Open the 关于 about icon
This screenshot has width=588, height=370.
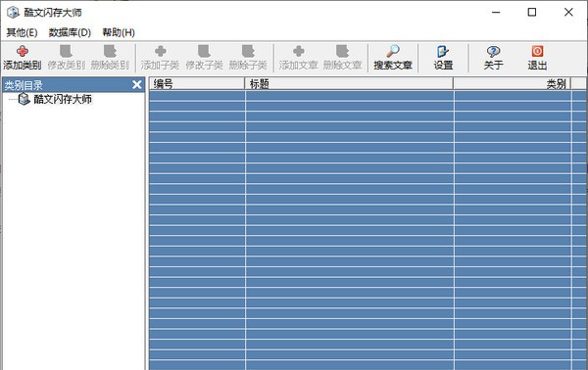[493, 51]
